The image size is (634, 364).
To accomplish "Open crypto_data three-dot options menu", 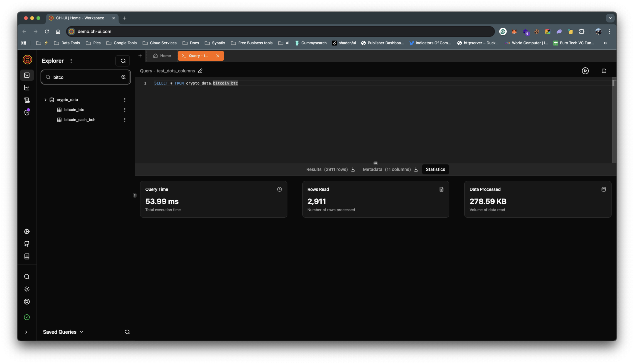I will point(125,100).
